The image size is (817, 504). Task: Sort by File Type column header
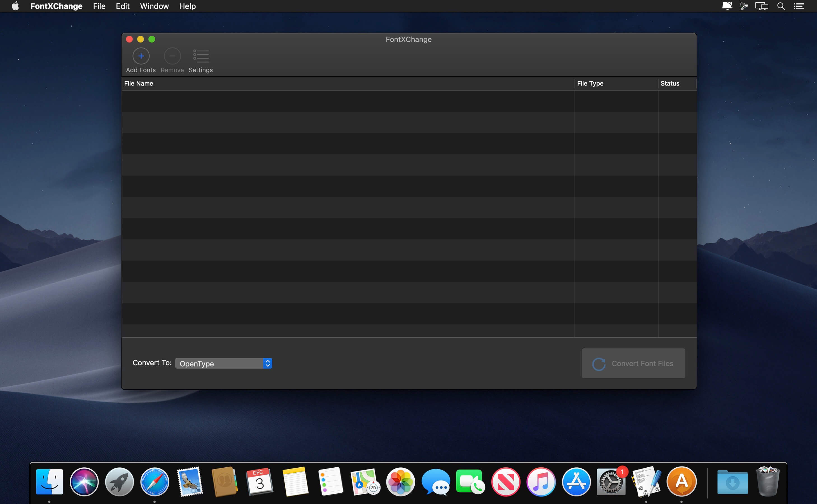click(x=590, y=83)
